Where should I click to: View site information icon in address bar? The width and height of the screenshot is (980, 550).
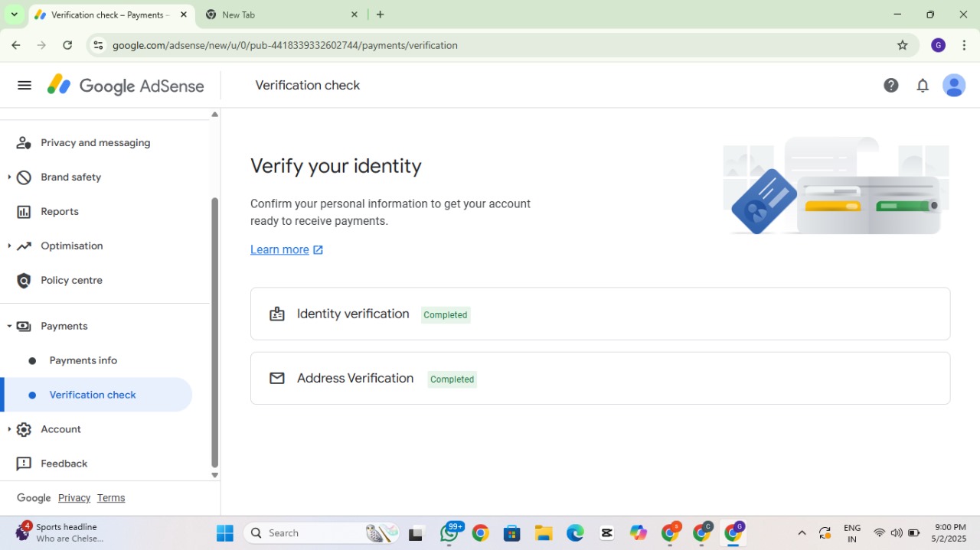point(98,45)
